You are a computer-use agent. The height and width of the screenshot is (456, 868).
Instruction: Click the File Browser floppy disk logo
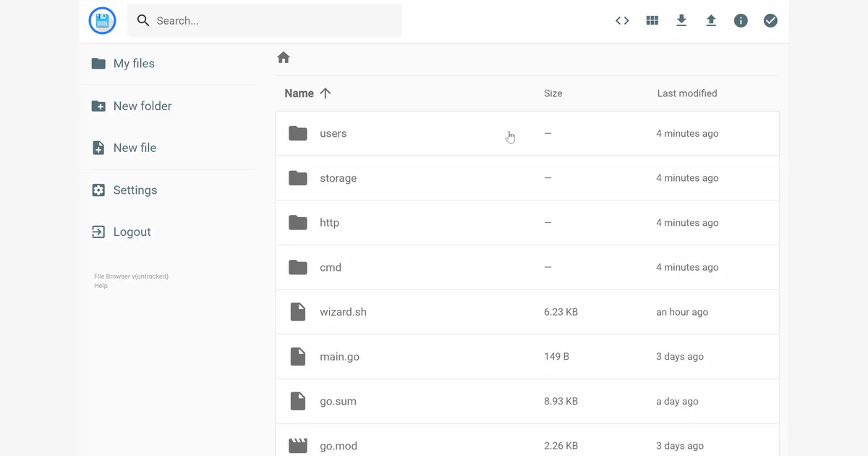click(102, 21)
